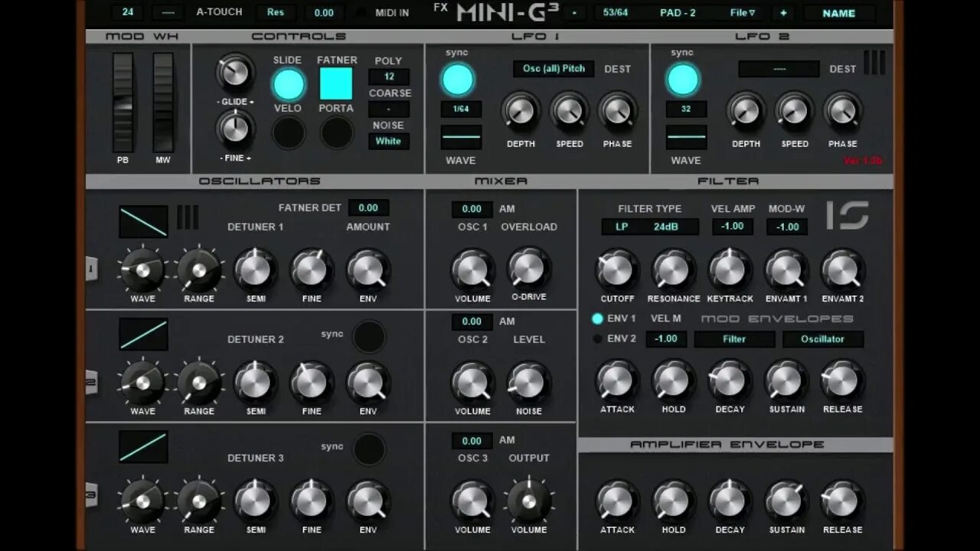Open the Poly voices value 12
Image resolution: width=980 pixels, height=551 pixels.
(x=388, y=77)
